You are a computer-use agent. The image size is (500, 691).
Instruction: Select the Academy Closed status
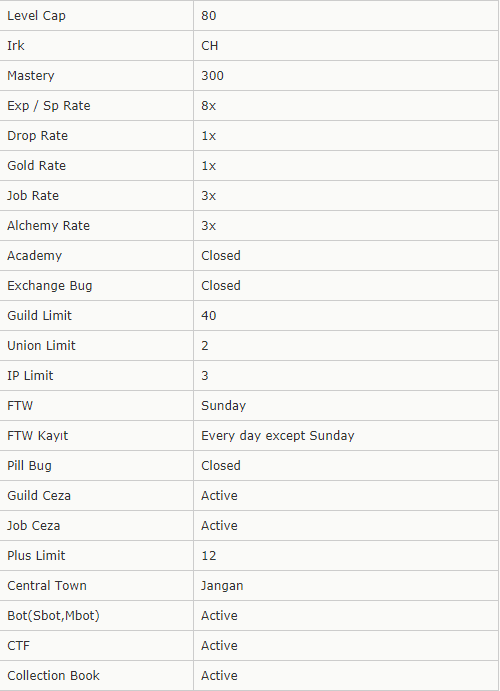tap(221, 256)
